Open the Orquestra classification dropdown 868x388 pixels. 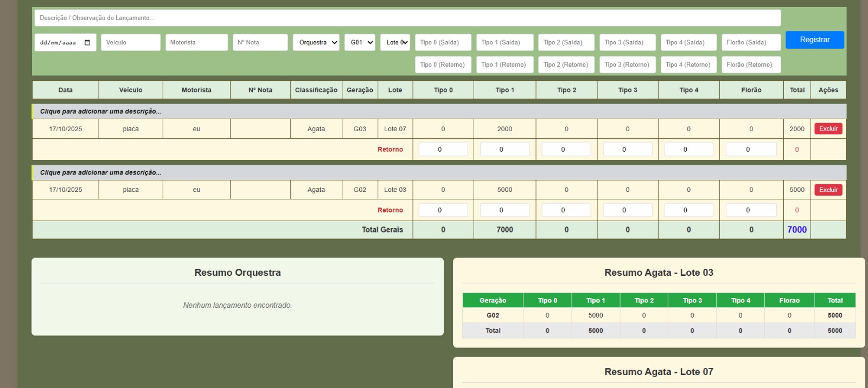click(316, 42)
